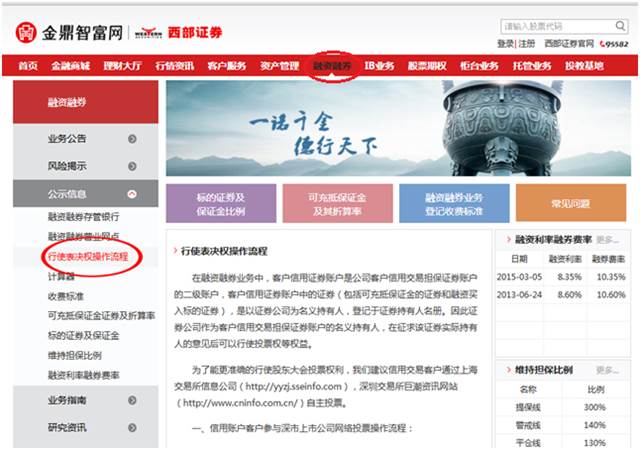Viewport: 640px width, 450px height.
Task: Expand the 研究资讯 sidebar arrow
Action: pos(132,427)
